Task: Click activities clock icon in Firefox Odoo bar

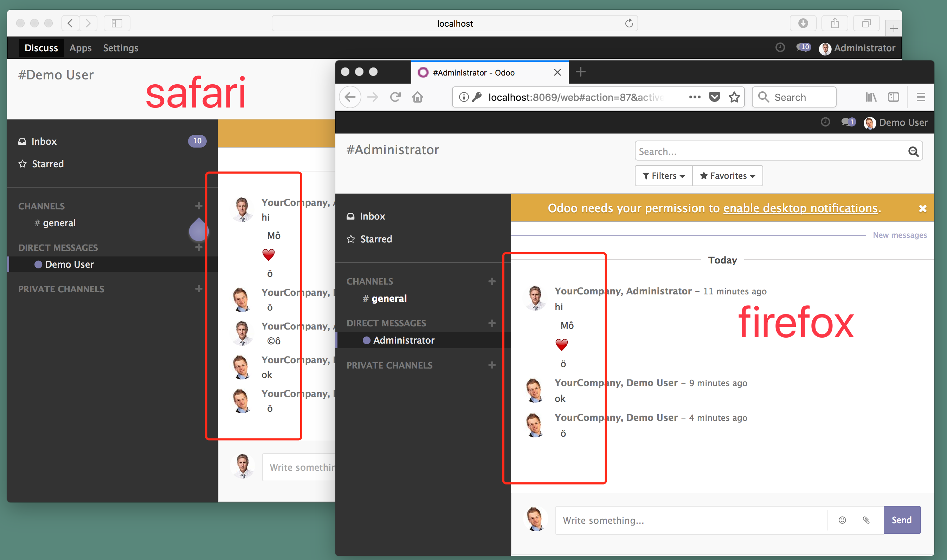Action: coord(825,122)
